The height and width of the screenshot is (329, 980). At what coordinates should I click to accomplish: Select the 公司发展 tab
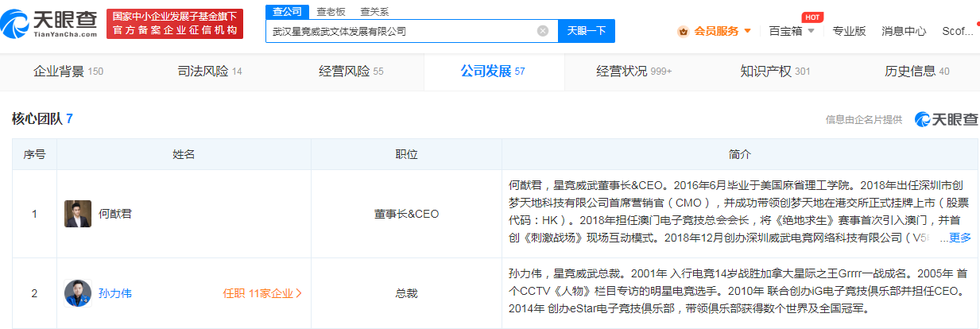pos(493,72)
